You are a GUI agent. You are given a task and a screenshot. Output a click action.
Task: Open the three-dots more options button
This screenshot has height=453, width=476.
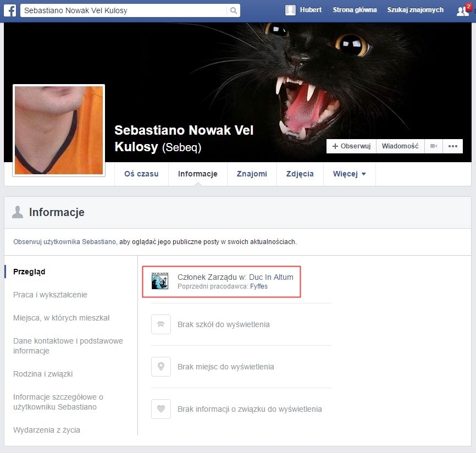point(453,146)
